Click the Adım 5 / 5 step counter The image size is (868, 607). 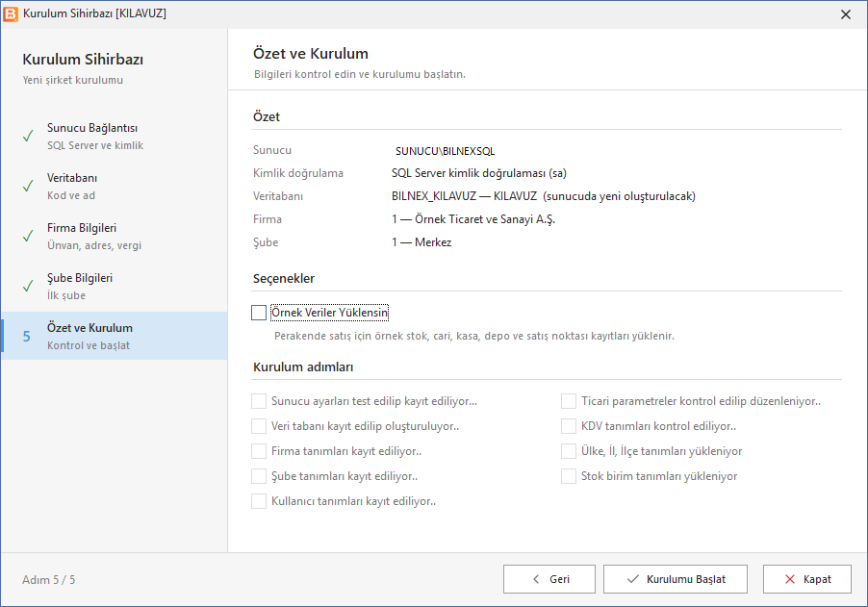point(49,580)
